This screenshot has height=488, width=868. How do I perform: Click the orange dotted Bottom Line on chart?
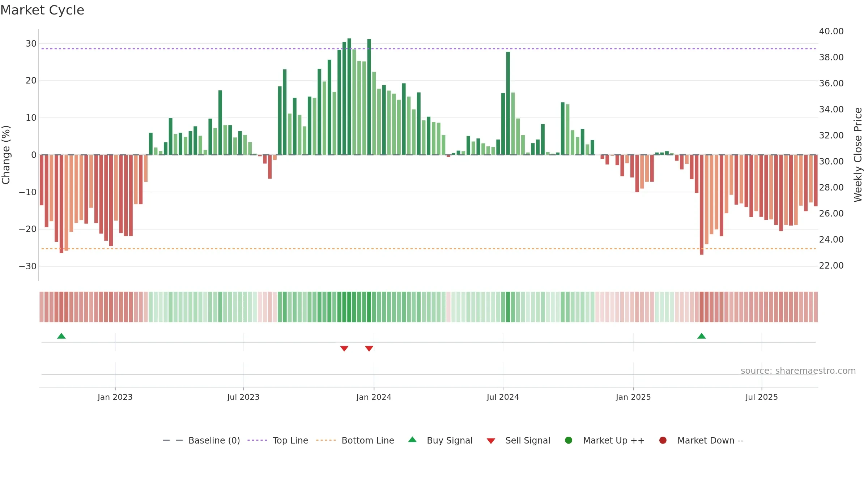click(429, 249)
